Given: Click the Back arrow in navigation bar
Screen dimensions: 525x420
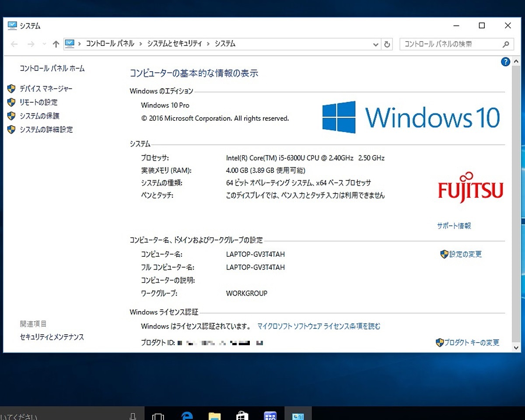Looking at the screenshot, I should [x=14, y=44].
